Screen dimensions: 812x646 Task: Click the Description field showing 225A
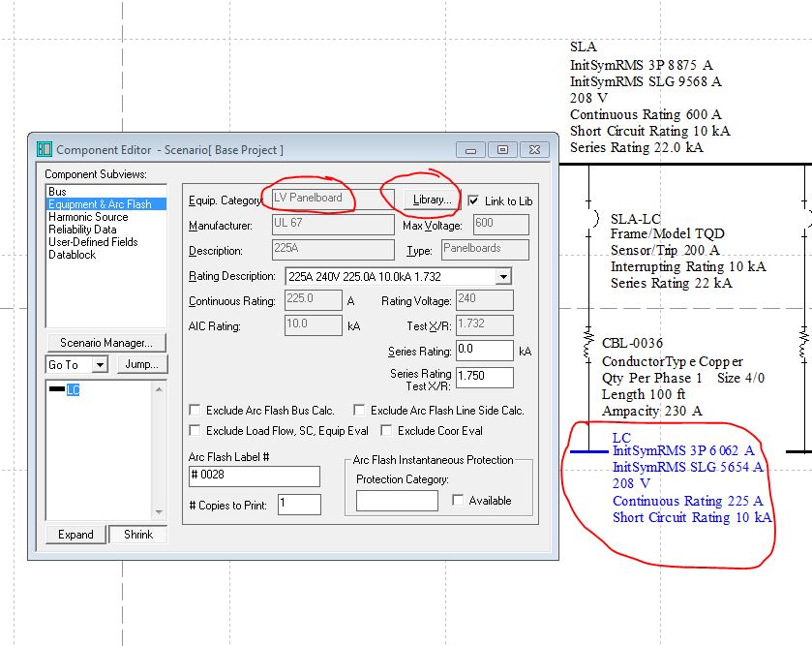point(333,250)
